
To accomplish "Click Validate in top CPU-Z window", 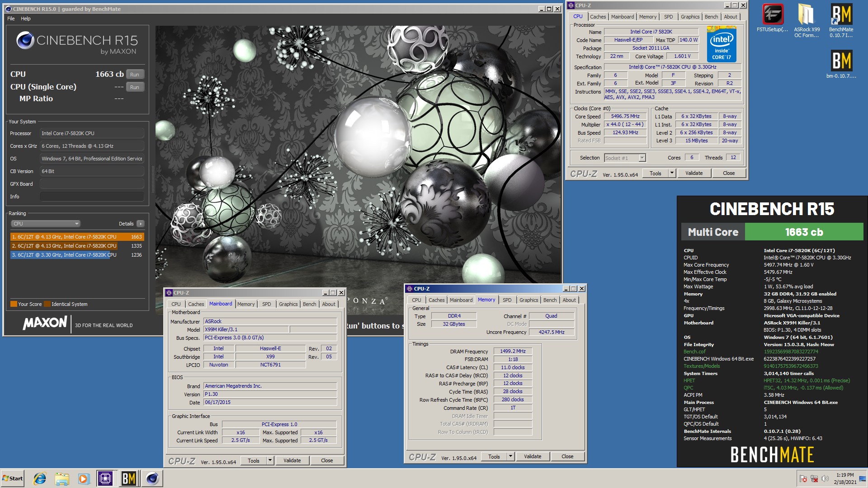I will click(x=694, y=173).
